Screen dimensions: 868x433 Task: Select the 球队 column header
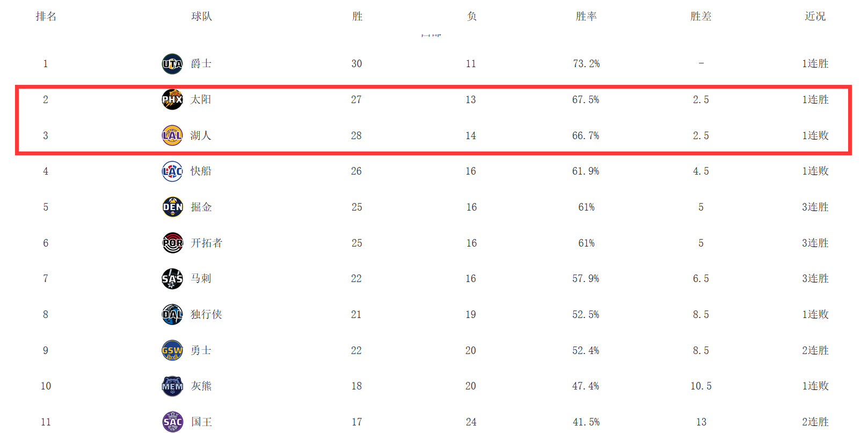coord(202,16)
